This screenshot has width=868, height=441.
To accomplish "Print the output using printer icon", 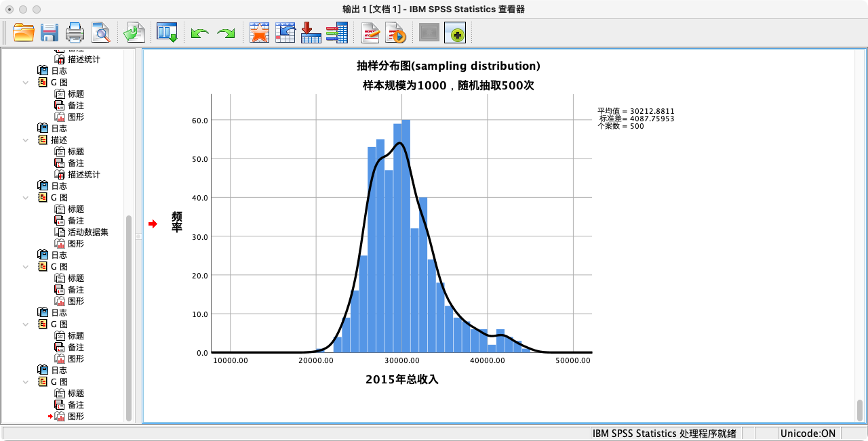I will pyautogui.click(x=75, y=33).
